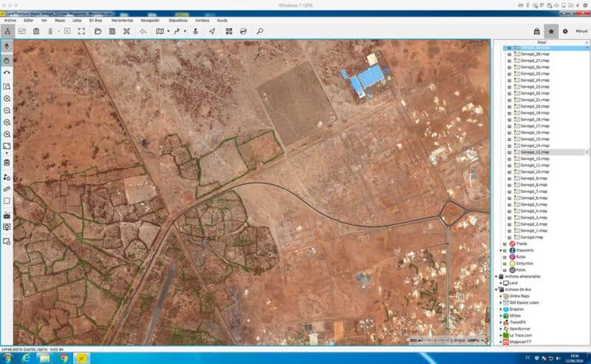Open dropdown arrow beside route toolbar icon
591x364 pixels.
click(185, 31)
